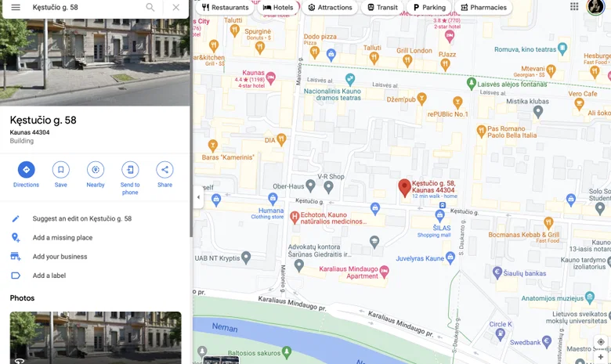
Task: Click the side panel scrollbar
Action: coord(191,128)
